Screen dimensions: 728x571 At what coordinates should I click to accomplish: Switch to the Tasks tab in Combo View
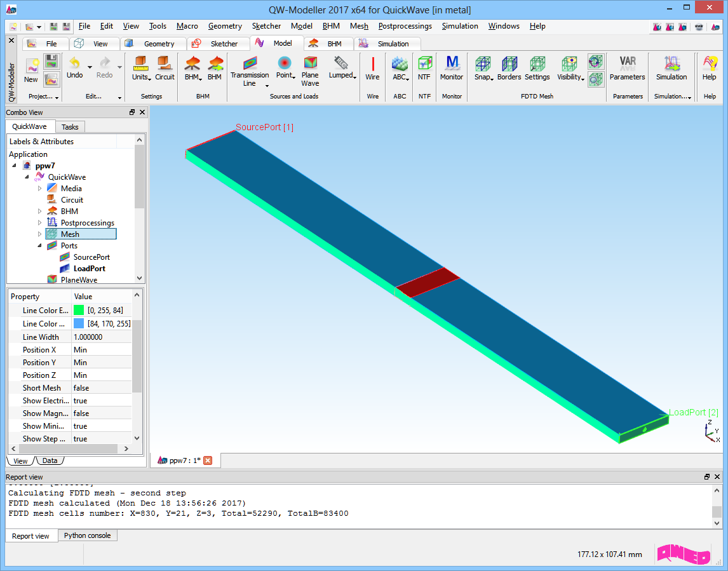[70, 127]
